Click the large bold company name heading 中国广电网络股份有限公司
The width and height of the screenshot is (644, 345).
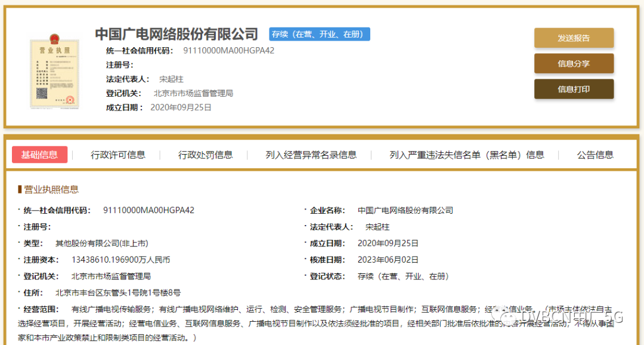[x=177, y=34]
